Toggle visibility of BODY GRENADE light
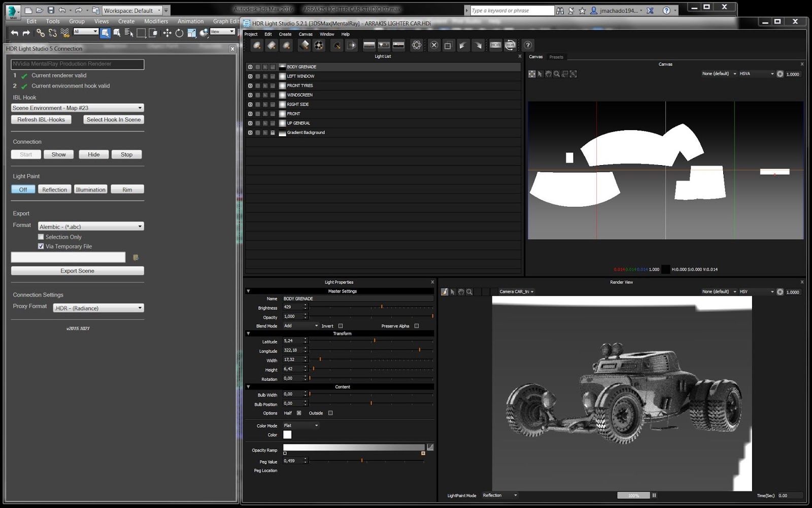Viewport: 812px width, 508px height. point(250,67)
